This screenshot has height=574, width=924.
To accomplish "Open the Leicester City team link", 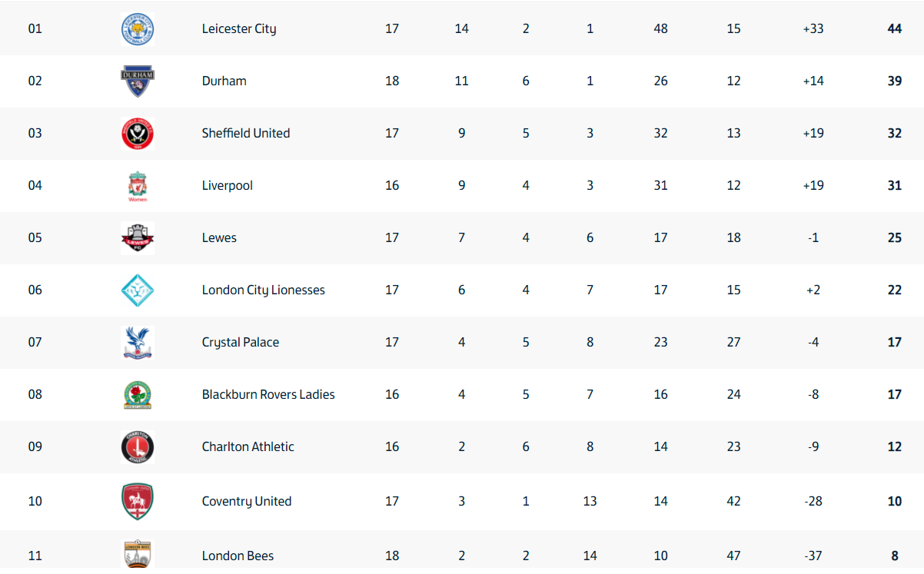I will [x=239, y=29].
